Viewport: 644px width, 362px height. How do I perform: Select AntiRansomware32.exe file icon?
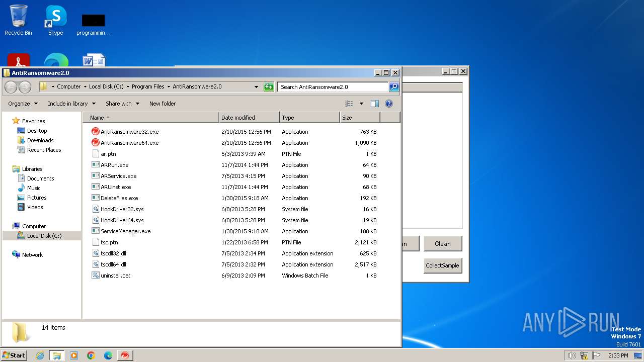96,132
